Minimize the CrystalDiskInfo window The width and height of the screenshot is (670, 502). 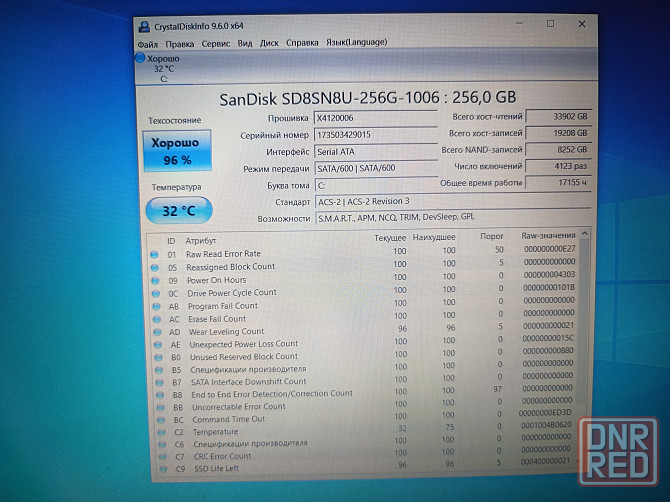click(x=519, y=24)
